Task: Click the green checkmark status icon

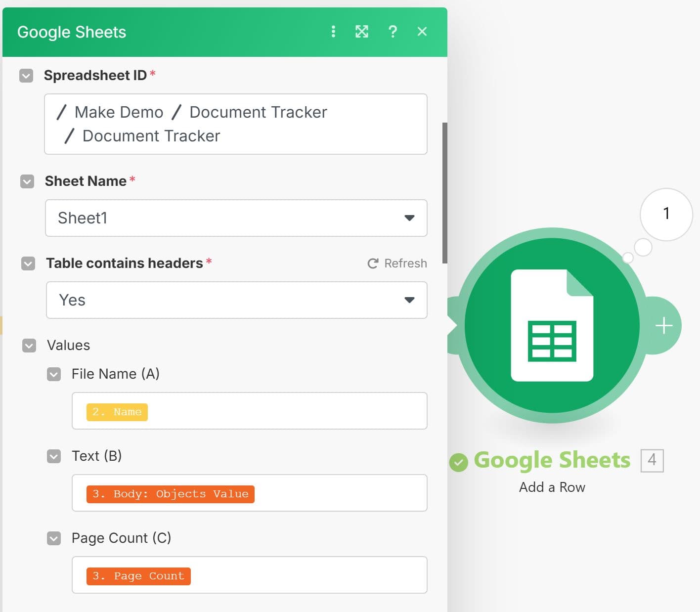Action: 458,462
